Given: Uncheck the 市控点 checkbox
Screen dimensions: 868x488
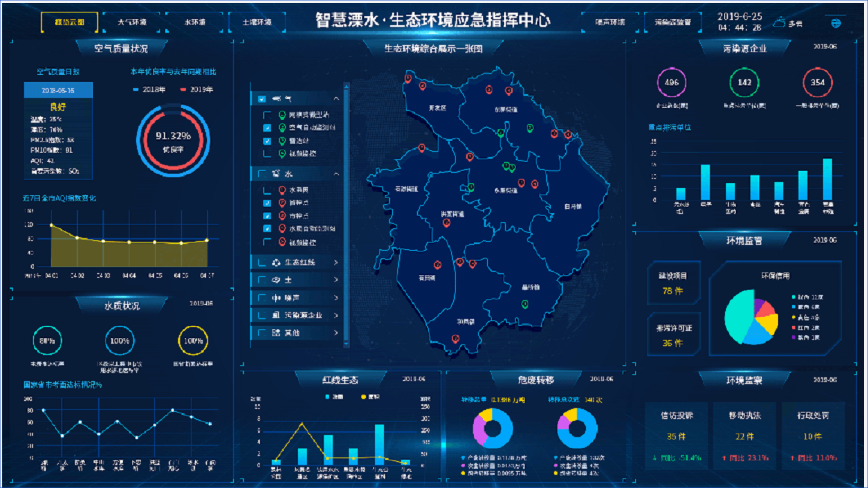Looking at the screenshot, I should [x=267, y=216].
